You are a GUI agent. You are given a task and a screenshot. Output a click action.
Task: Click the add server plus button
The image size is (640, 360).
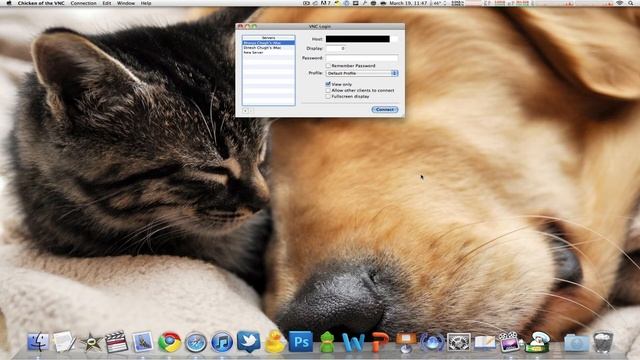245,110
